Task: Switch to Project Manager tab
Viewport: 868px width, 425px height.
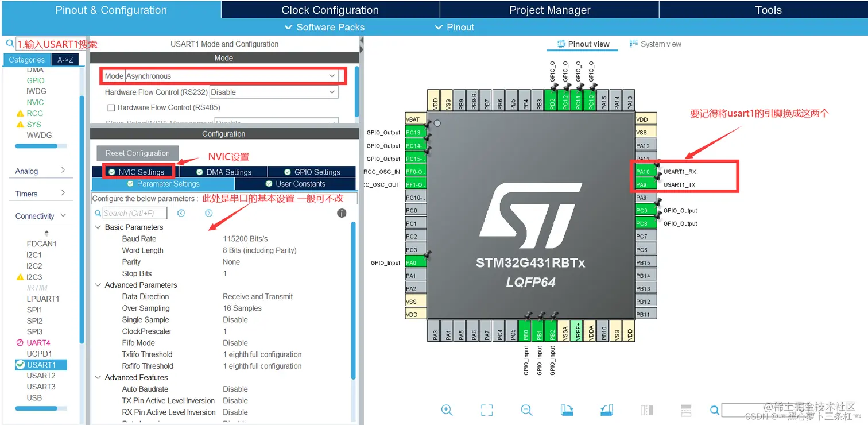Action: [x=549, y=10]
